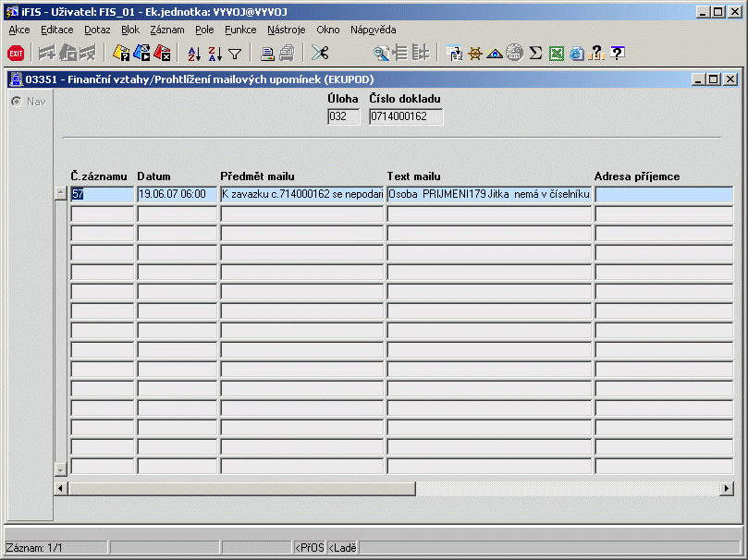Click the Datum cell 19.06.07 06:00
The image size is (748, 560).
tap(177, 195)
